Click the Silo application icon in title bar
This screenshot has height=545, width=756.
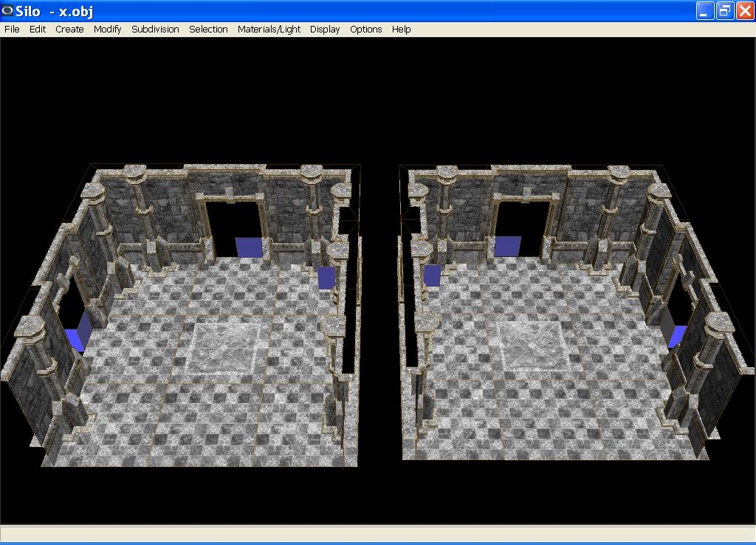pyautogui.click(x=8, y=11)
